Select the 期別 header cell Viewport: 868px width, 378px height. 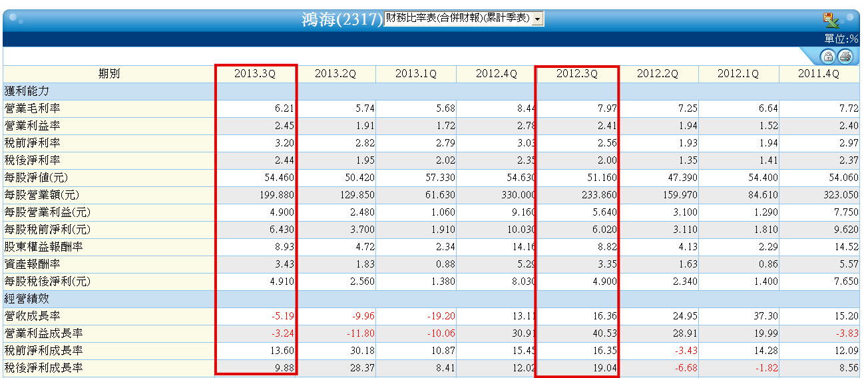(109, 74)
